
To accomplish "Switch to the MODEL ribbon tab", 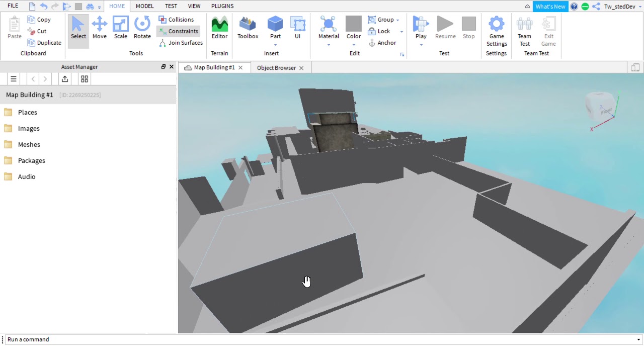I will click(x=145, y=6).
